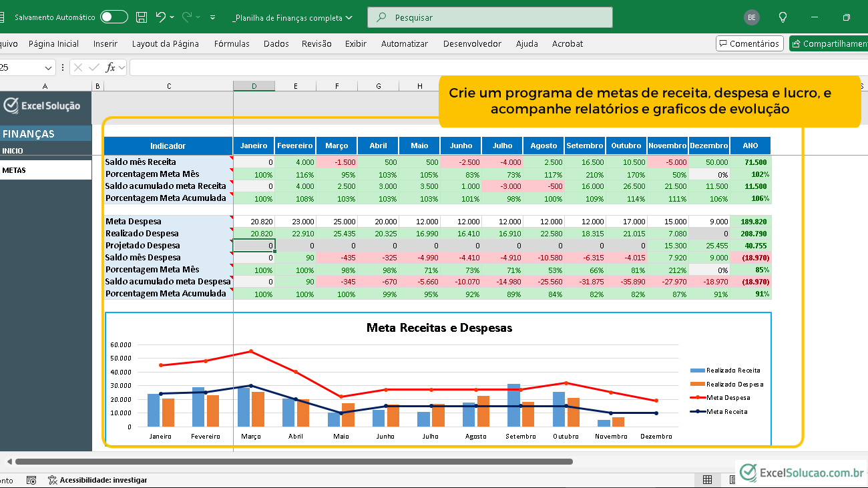Click the Compartilhamento share button
The width and height of the screenshot is (868, 488).
[x=829, y=43]
